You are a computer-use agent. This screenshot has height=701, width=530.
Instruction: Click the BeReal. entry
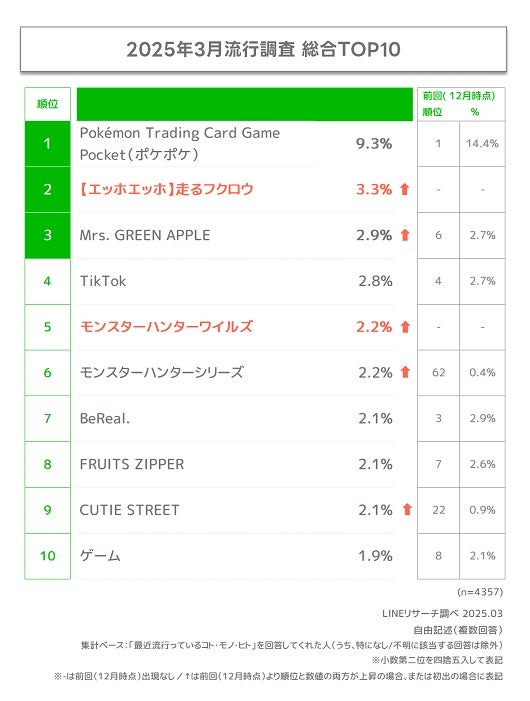tap(105, 418)
